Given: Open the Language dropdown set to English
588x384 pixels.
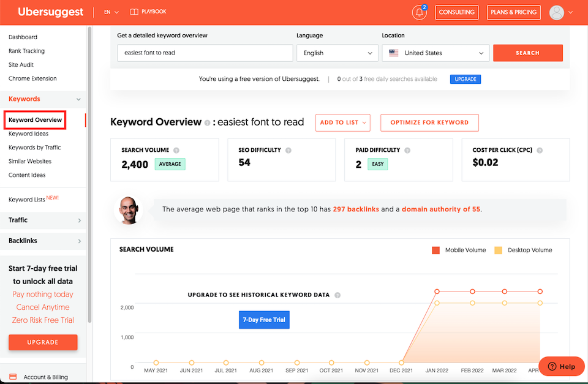Looking at the screenshot, I should click(337, 53).
